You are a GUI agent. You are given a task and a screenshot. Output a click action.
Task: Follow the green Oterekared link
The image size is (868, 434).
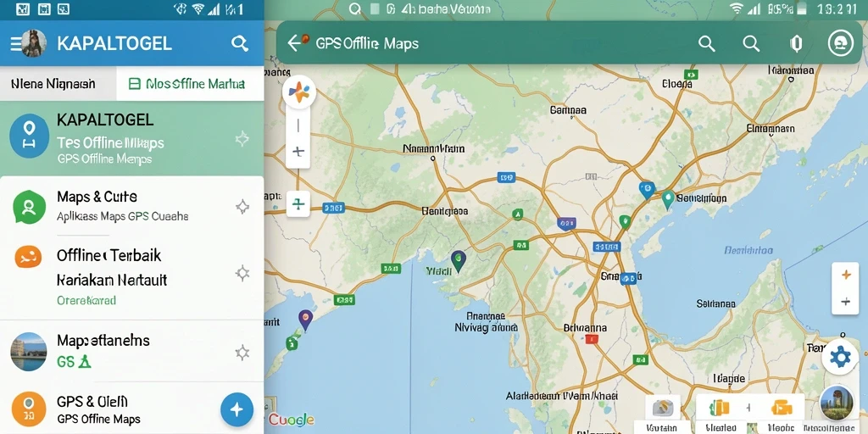[x=86, y=301]
